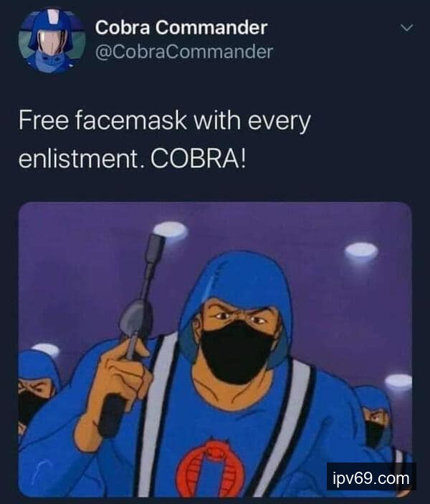The image size is (430, 504).
Task: Click the ceiling light at upper right
Action: (361, 251)
